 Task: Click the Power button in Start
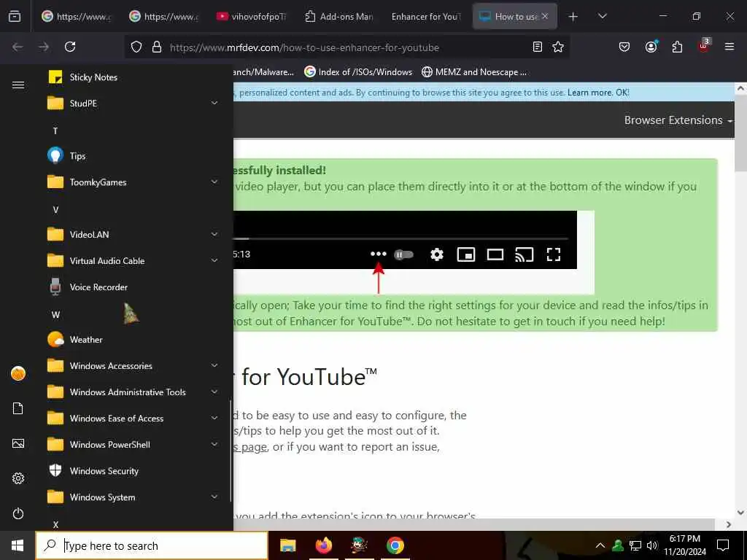click(x=18, y=513)
